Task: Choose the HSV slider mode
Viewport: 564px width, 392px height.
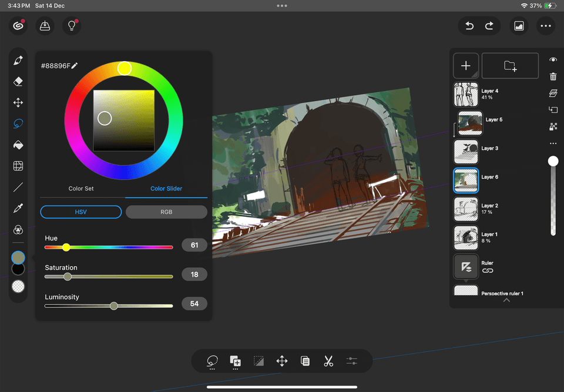Action: coord(81,212)
